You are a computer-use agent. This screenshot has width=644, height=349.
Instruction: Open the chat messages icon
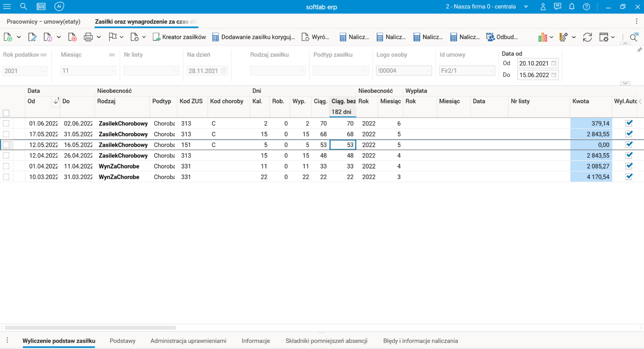click(x=558, y=7)
